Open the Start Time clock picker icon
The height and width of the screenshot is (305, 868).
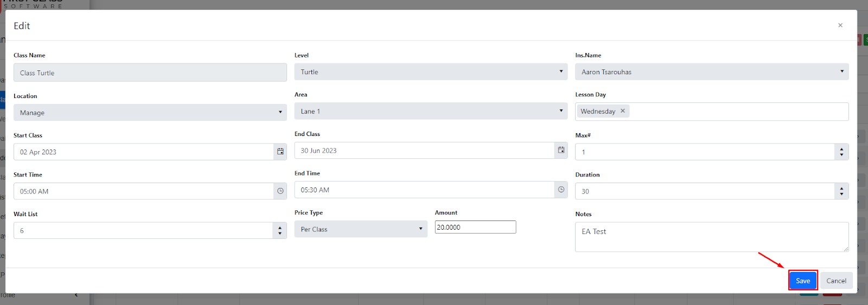(280, 191)
